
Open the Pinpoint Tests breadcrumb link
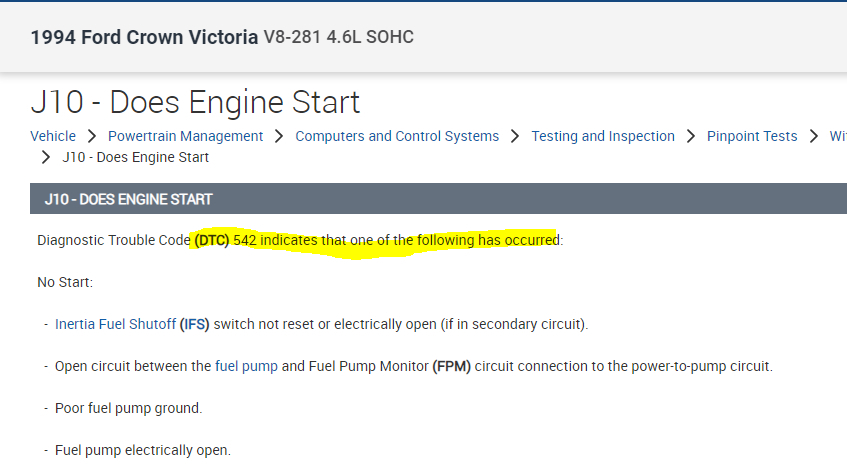(752, 136)
